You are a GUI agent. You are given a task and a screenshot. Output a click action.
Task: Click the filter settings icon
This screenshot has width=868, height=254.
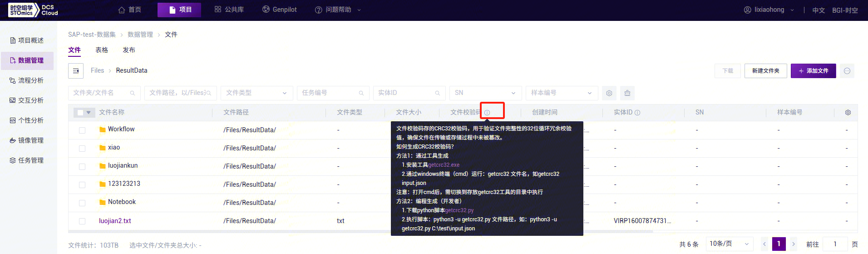coord(609,93)
